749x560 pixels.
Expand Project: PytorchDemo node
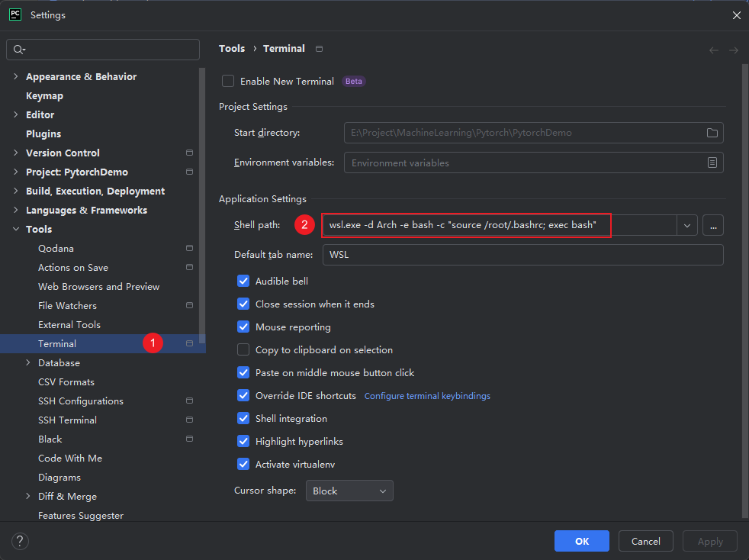(x=16, y=172)
